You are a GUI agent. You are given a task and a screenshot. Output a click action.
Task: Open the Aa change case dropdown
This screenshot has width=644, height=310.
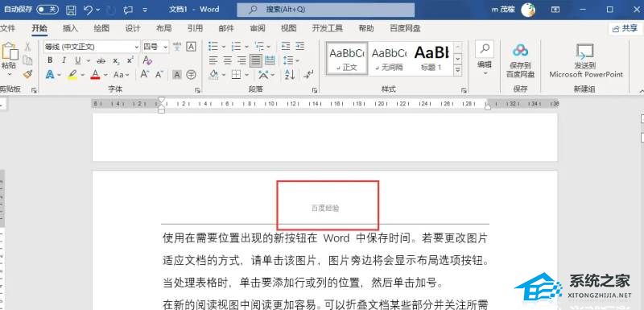122,75
